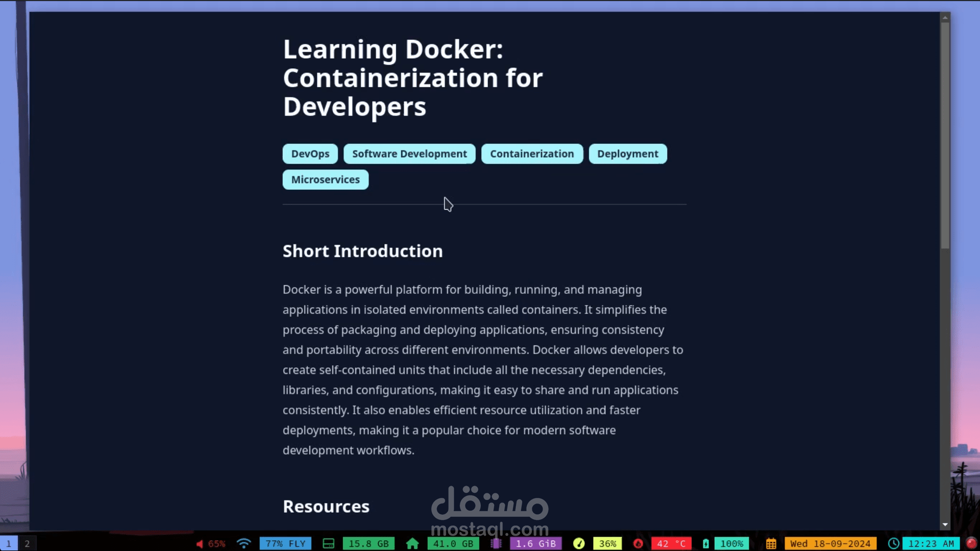Click the home folder icon
Viewport: 980px width, 551px height.
tap(412, 544)
